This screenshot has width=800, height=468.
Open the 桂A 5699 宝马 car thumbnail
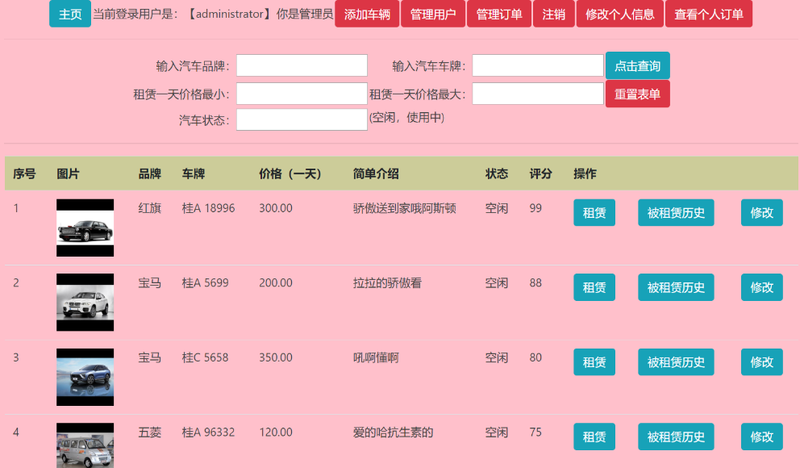pos(85,302)
